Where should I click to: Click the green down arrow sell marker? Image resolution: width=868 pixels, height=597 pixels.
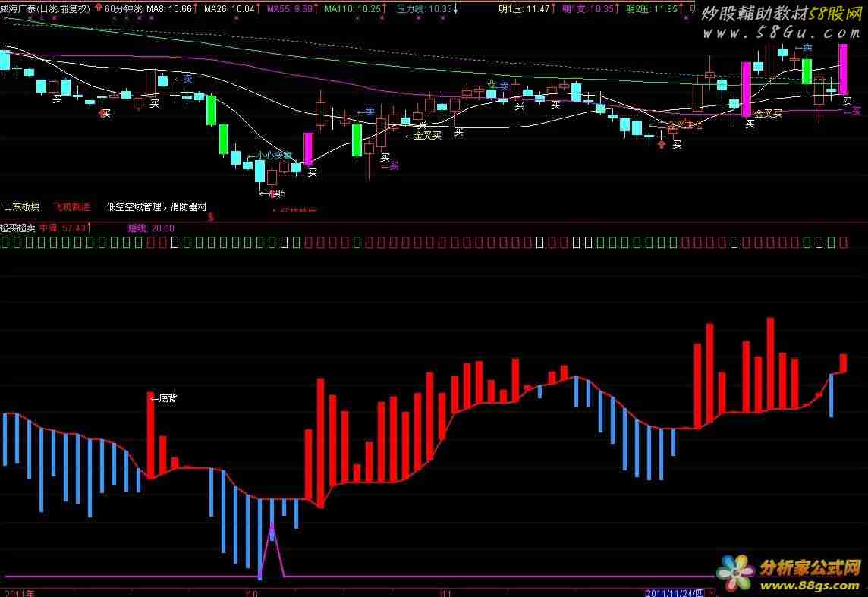tap(491, 84)
